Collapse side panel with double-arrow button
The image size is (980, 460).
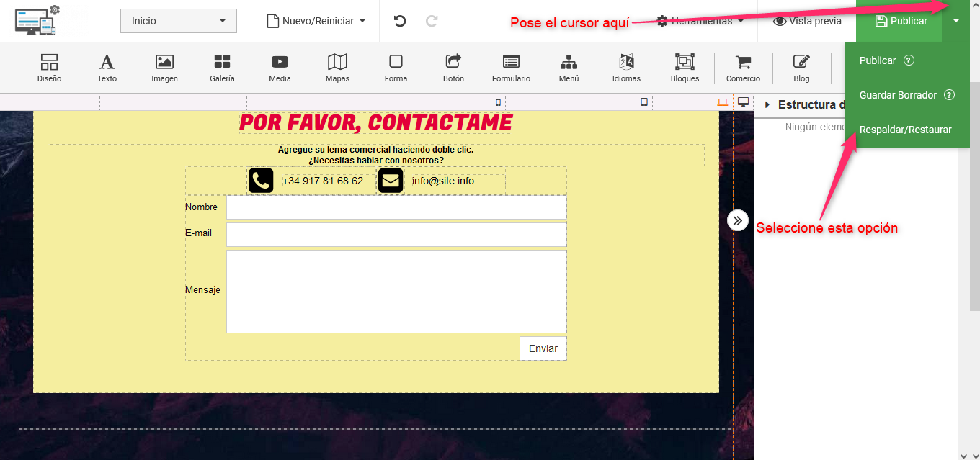(x=738, y=220)
